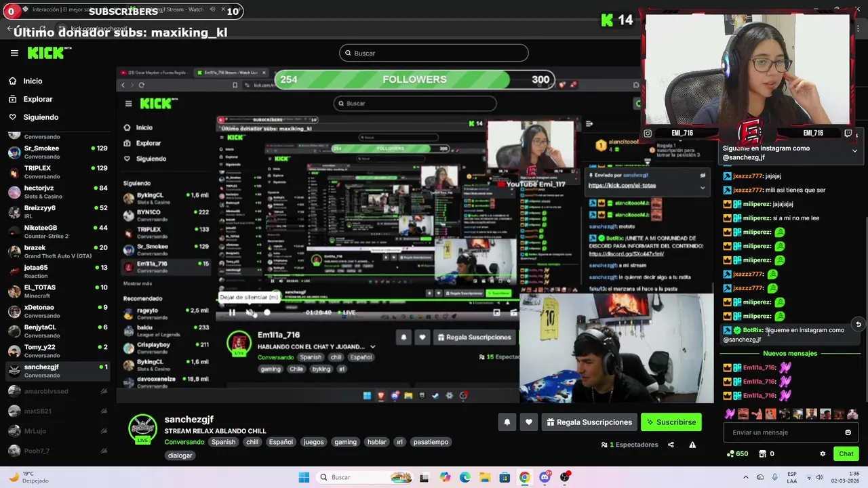Open brazek Grand Theft Auto V channel
The height and width of the screenshot is (488, 868).
click(x=58, y=251)
